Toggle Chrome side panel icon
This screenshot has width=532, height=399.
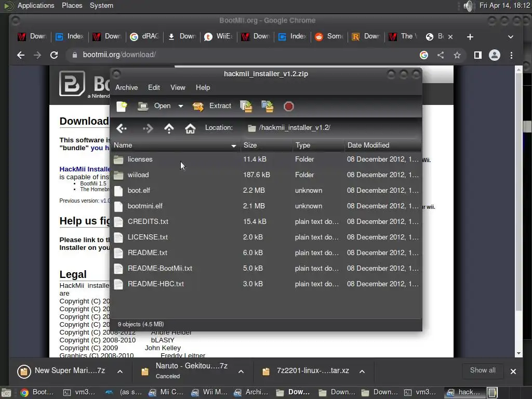[x=478, y=55]
